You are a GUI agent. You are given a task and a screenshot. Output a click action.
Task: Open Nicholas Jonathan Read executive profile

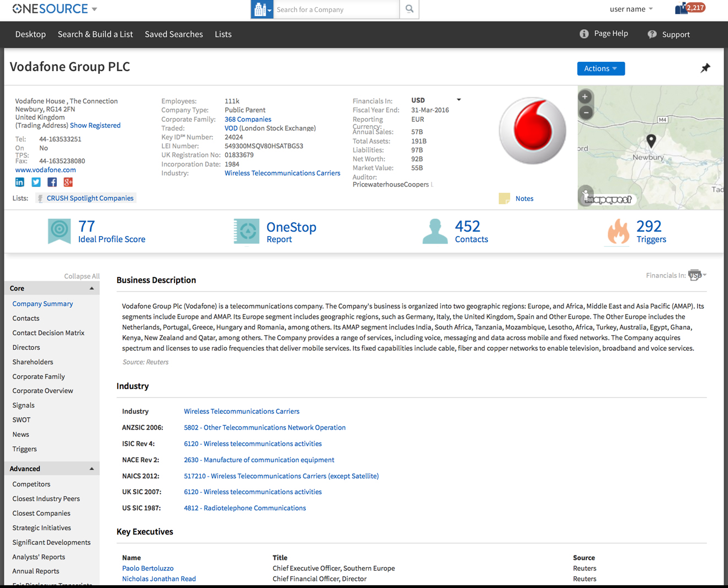tap(159, 579)
